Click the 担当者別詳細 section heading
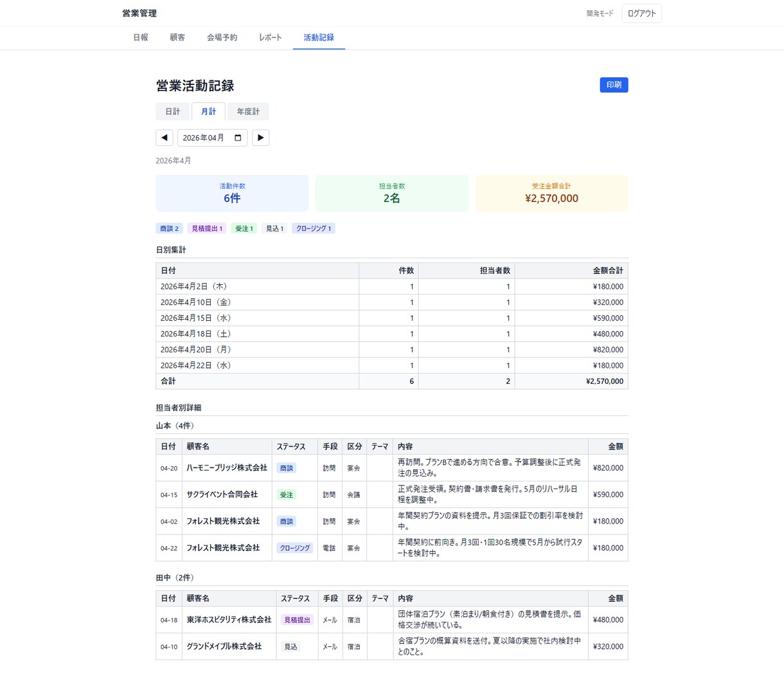The height and width of the screenshot is (697, 784). click(x=179, y=408)
